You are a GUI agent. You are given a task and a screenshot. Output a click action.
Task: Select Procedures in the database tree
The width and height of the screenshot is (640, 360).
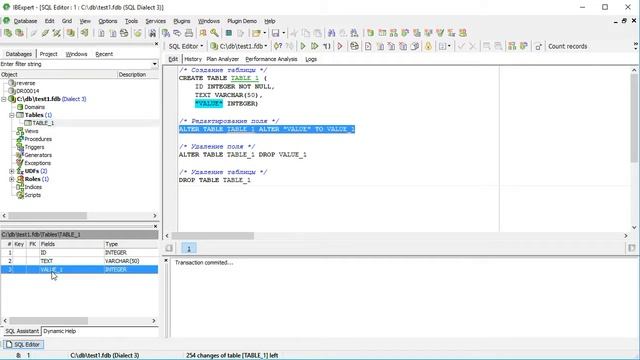[x=38, y=139]
